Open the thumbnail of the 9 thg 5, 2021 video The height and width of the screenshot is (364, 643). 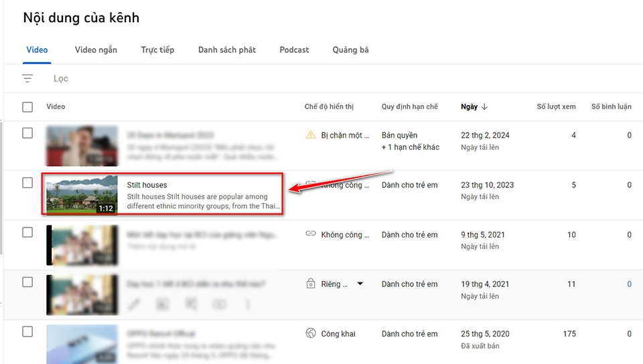click(82, 245)
